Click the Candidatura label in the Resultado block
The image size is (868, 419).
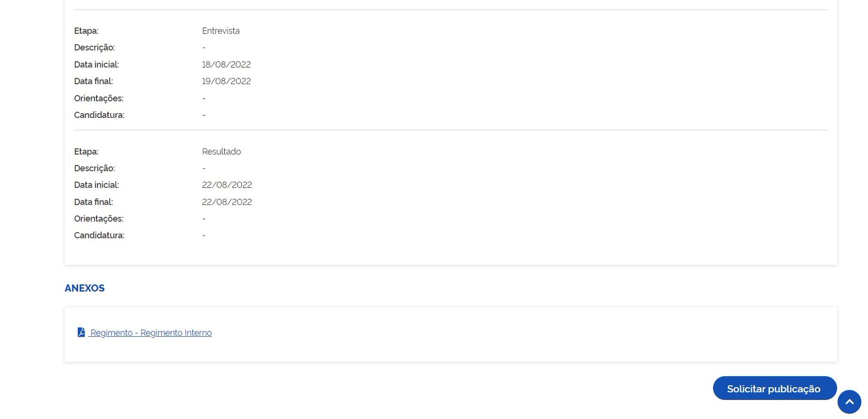tap(99, 236)
